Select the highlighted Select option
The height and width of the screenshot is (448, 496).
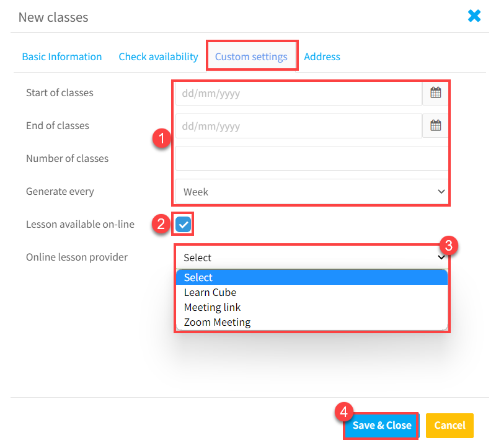point(312,277)
